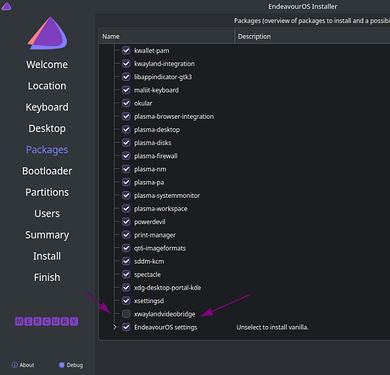Expand the EndeavourOS settings group
Image resolution: width=390 pixels, height=375 pixels.
point(115,327)
